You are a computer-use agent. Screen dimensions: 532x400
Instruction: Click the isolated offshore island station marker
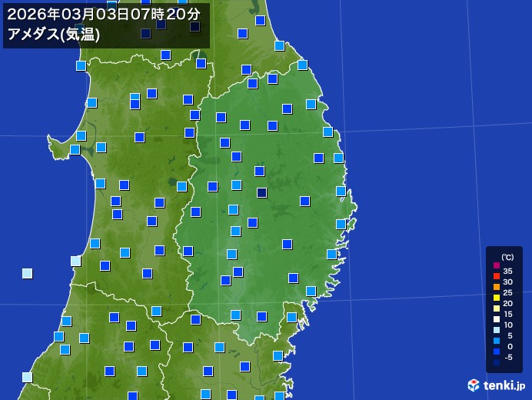click(28, 273)
